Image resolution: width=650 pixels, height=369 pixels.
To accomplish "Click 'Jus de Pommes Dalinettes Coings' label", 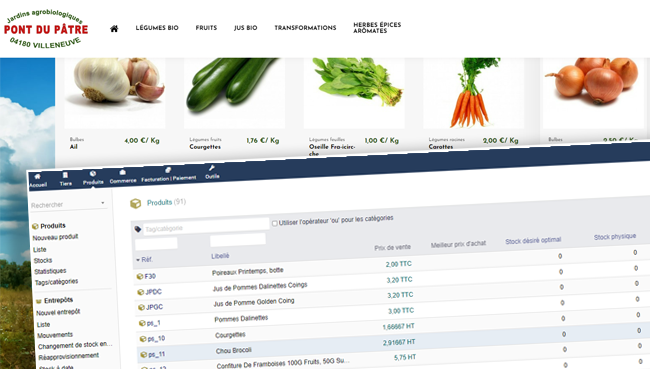I will pos(260,286).
